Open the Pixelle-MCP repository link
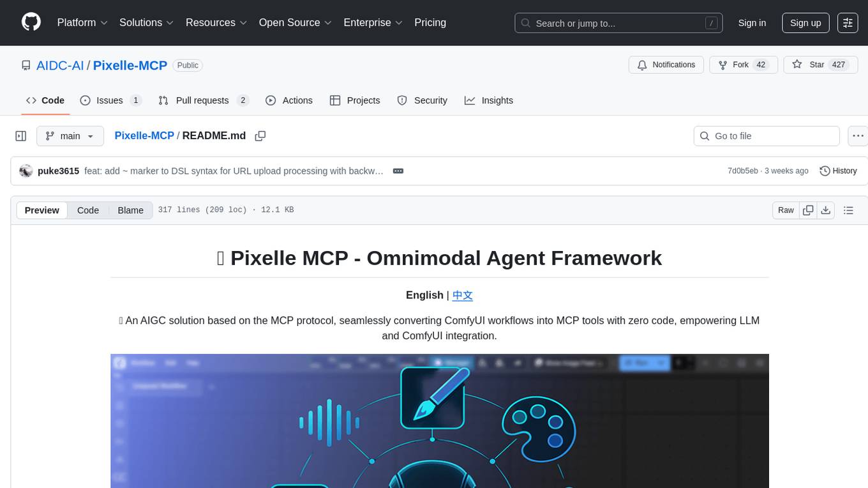 130,65
